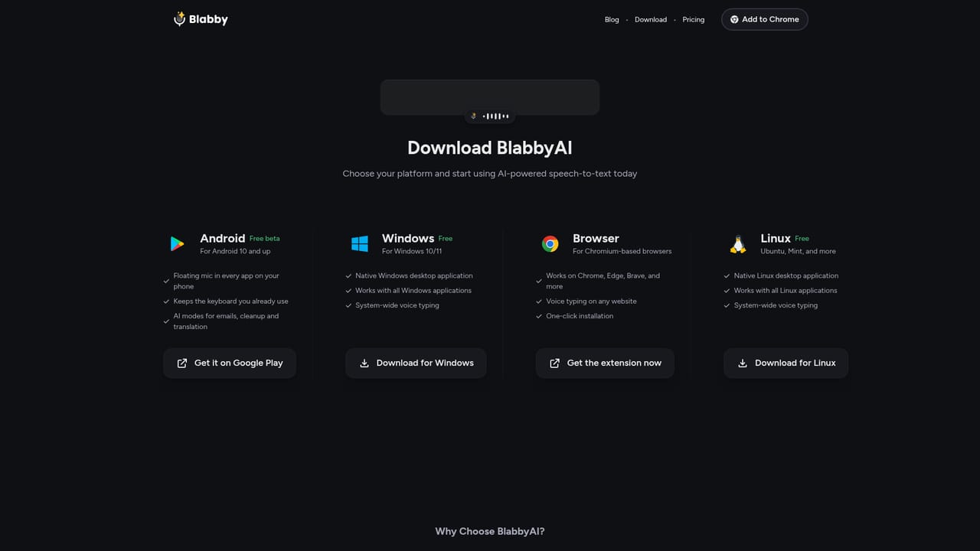This screenshot has height=551, width=980.
Task: Open the Pricing menu item
Action: pos(694,20)
